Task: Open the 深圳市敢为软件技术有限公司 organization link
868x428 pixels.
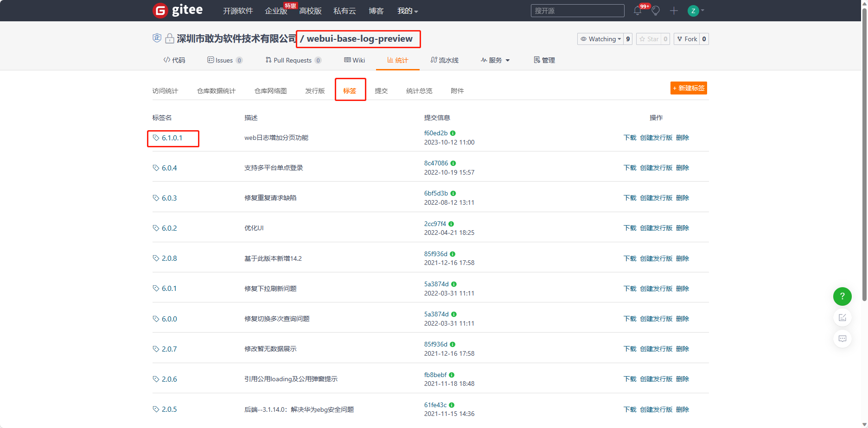Action: [x=236, y=38]
